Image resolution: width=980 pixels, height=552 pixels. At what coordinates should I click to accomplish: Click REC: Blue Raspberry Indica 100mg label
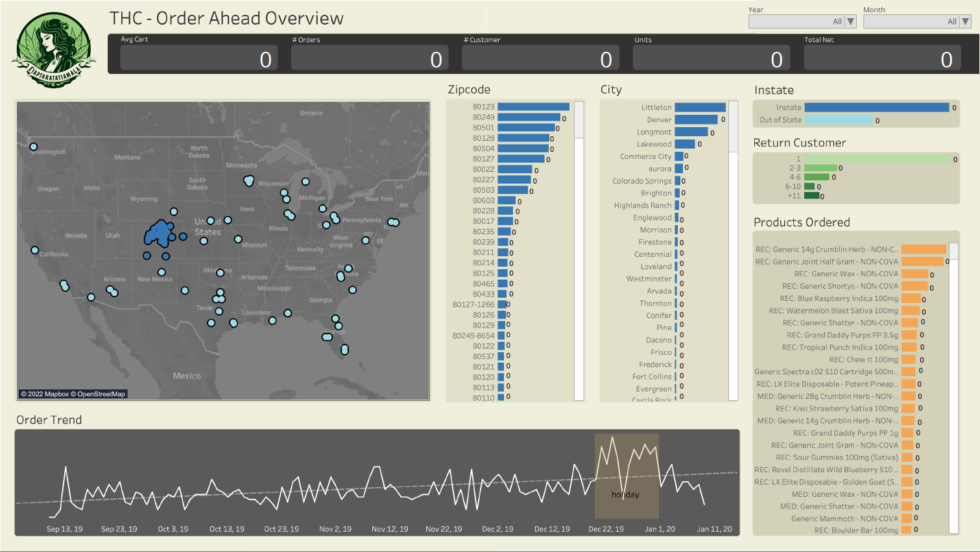click(839, 298)
